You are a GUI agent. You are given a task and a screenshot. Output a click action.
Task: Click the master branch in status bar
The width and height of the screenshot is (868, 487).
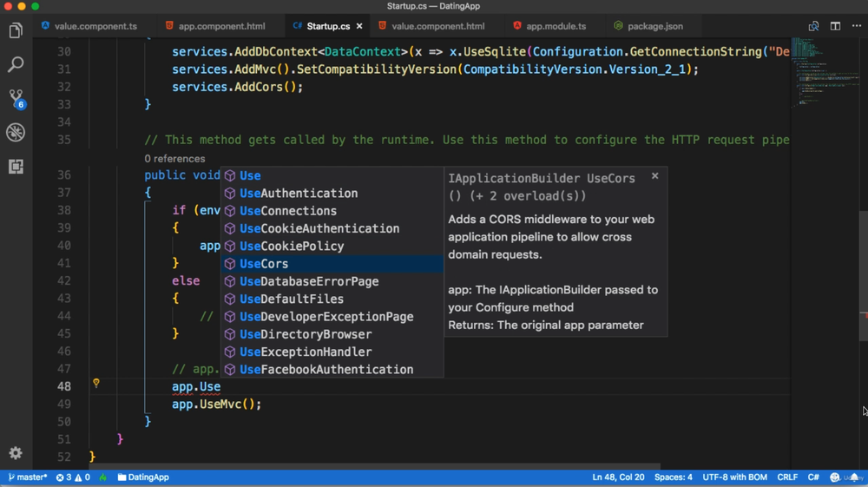click(27, 477)
